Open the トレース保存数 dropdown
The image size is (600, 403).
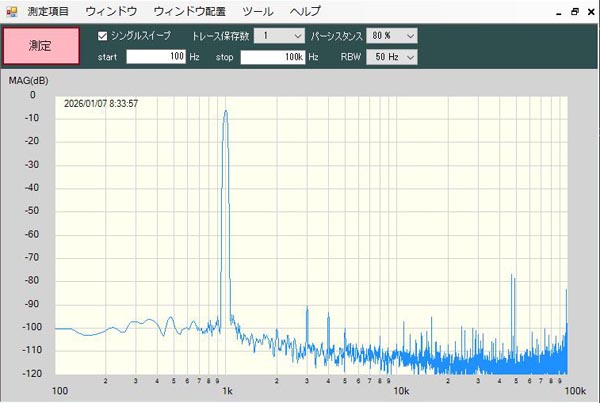(279, 35)
